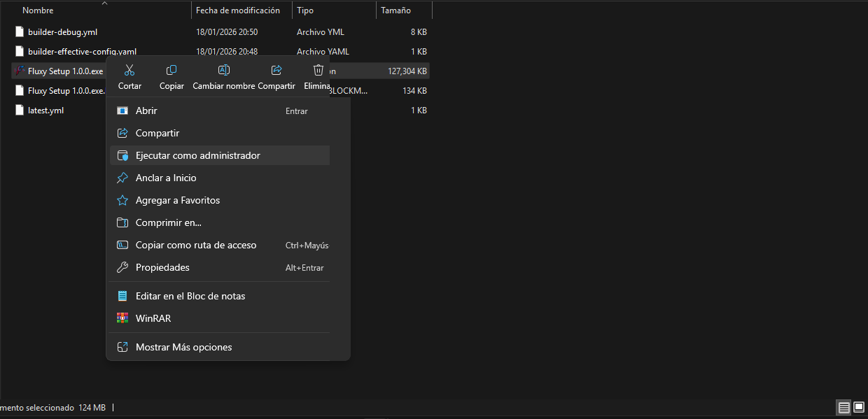
Task: Open the WinRAR submenu entry
Action: [153, 318]
